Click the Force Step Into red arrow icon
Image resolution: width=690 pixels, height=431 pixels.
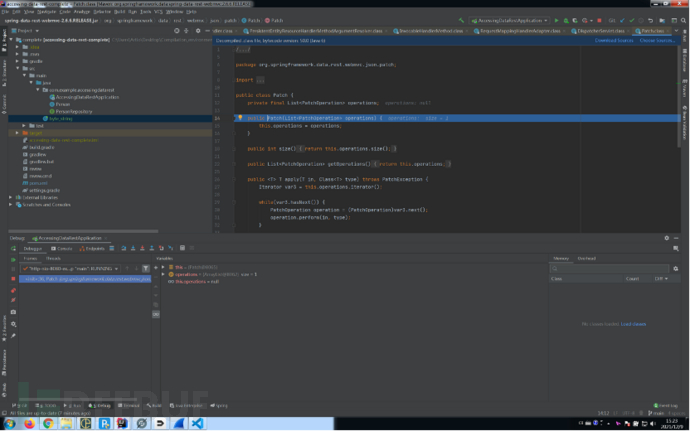click(x=142, y=248)
